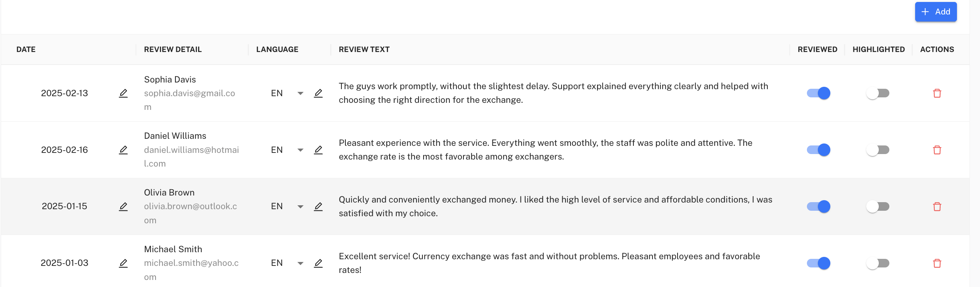Open language dropdown for Sophia Davis

[x=300, y=93]
